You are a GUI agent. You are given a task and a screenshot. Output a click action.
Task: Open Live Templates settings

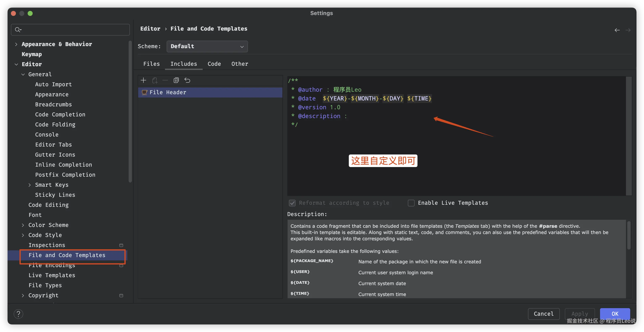click(x=52, y=275)
